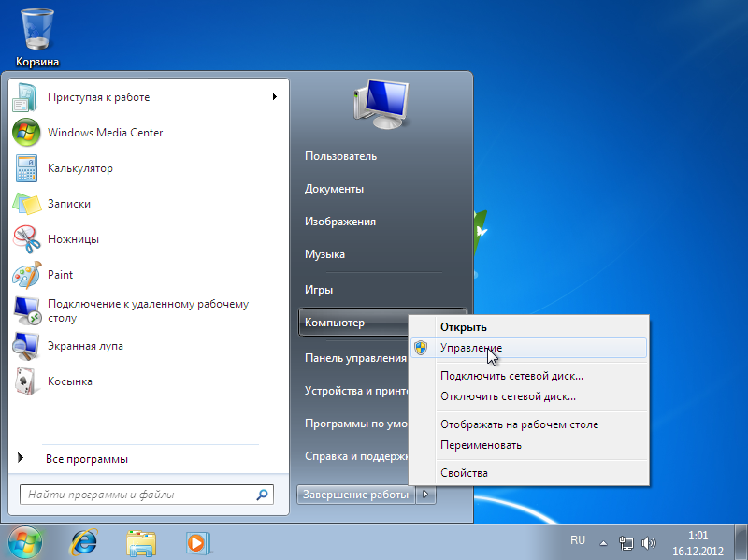This screenshot has width=748, height=560.
Task: Click the Приступая к работе icon
Action: point(26,97)
